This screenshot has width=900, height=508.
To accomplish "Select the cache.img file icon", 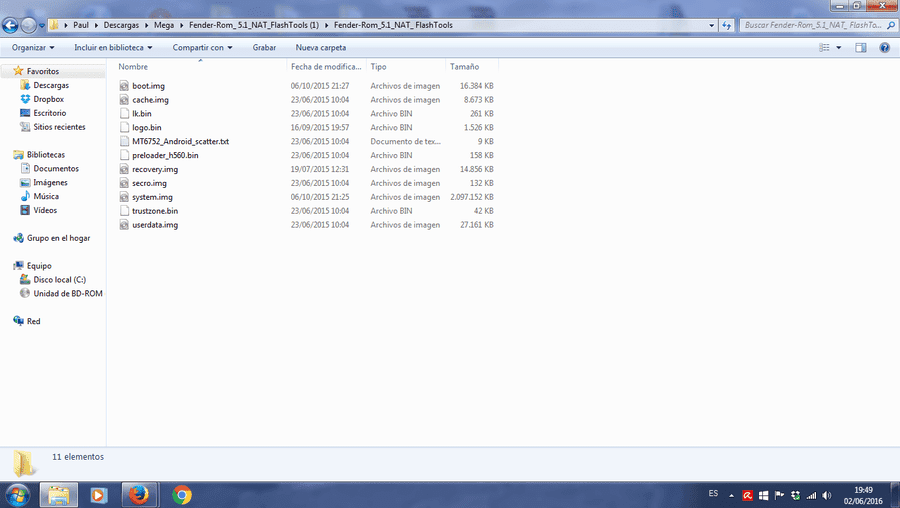I will tap(125, 100).
